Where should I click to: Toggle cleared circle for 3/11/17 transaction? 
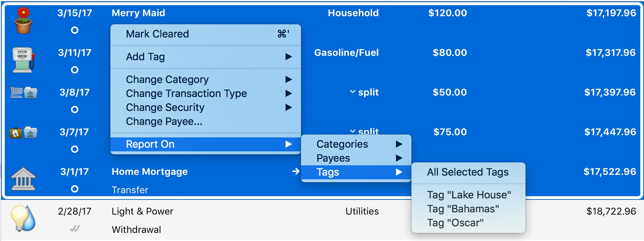pos(75,70)
